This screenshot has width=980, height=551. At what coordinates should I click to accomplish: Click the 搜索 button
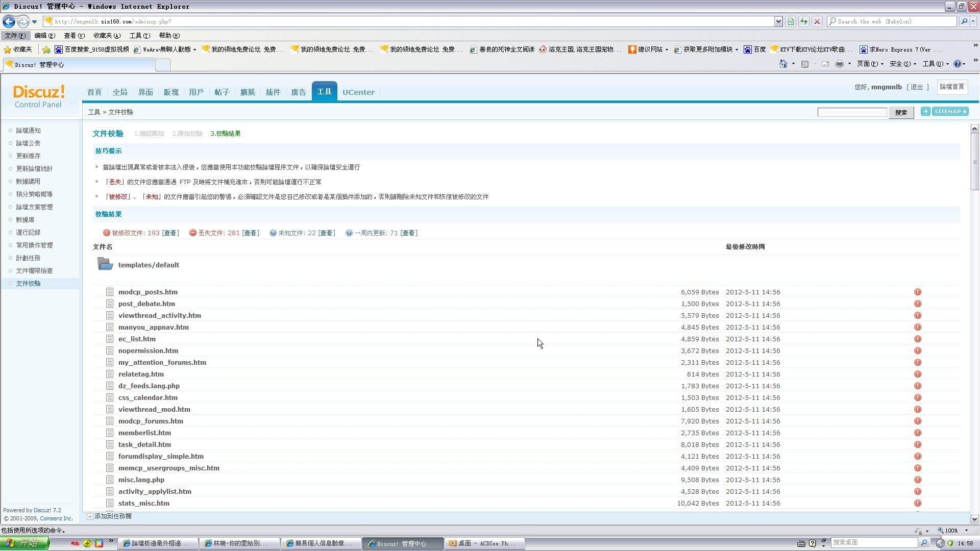pyautogui.click(x=901, y=112)
